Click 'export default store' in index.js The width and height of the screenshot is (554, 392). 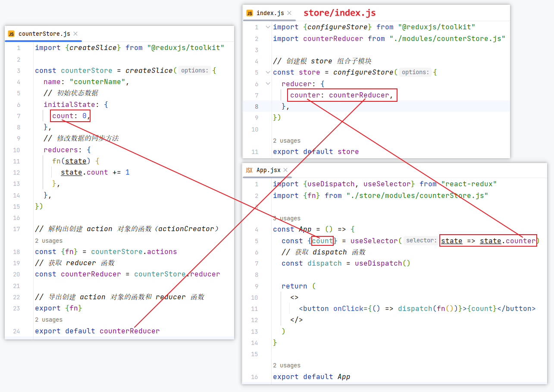[x=316, y=152]
